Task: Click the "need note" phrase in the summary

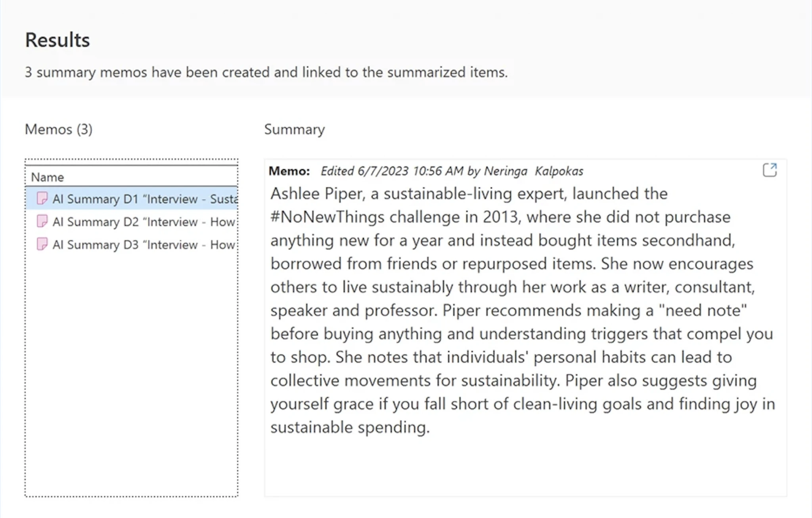Action: point(702,310)
